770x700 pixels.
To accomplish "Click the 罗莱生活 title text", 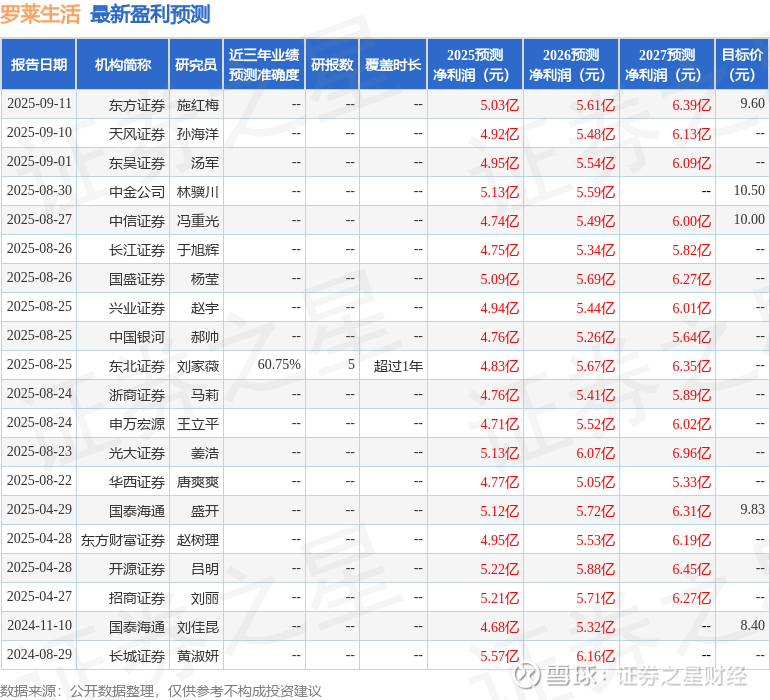I will click(x=40, y=14).
